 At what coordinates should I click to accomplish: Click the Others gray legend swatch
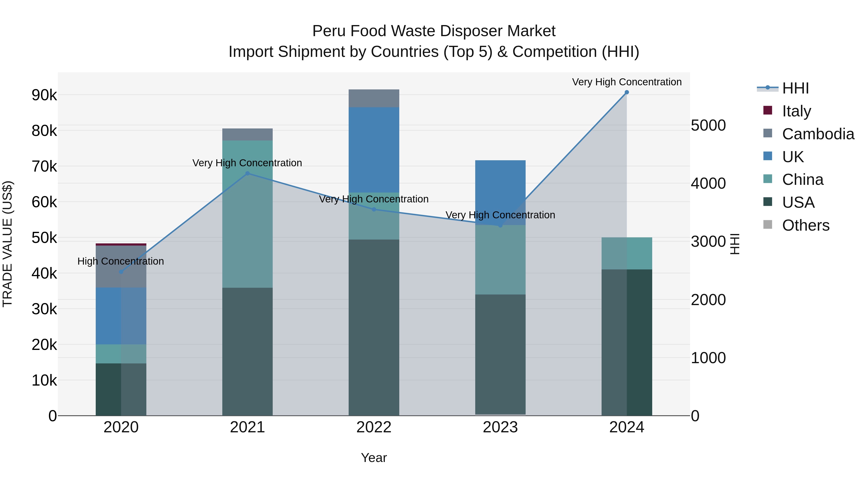(768, 225)
